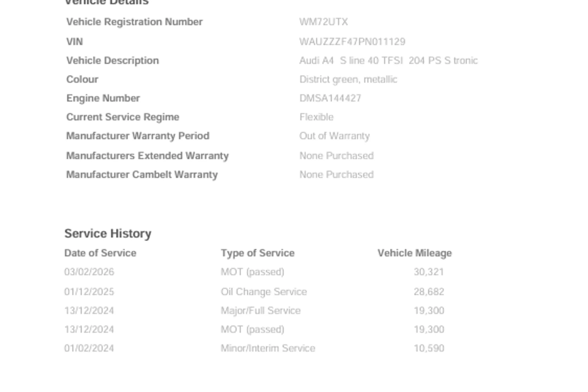
Task: Click Cambelt Warranty None Purchased value
Action: click(336, 175)
